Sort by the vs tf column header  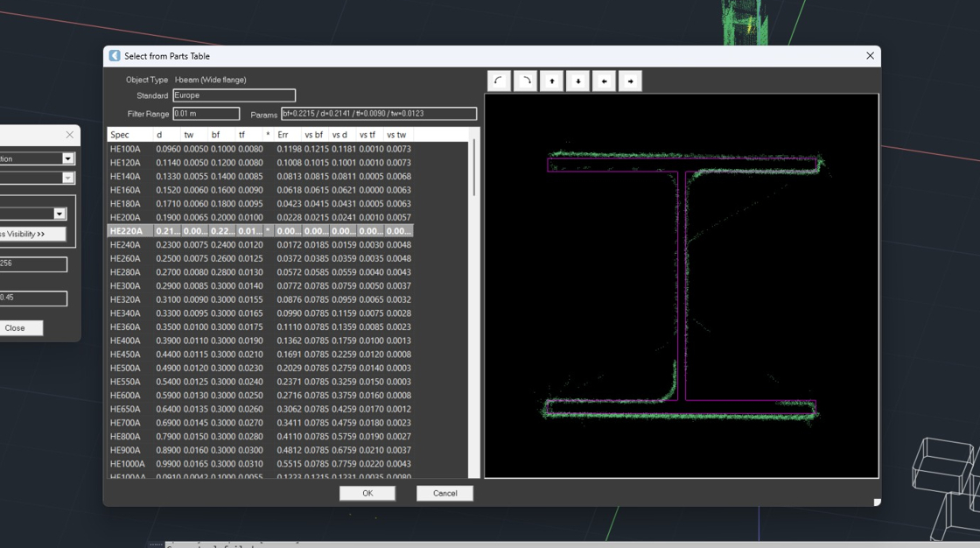[x=371, y=135]
